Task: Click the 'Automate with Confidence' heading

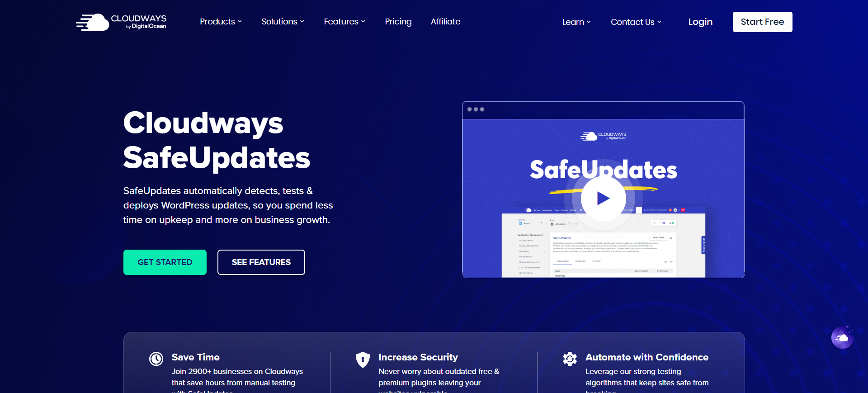Action: 647,357
